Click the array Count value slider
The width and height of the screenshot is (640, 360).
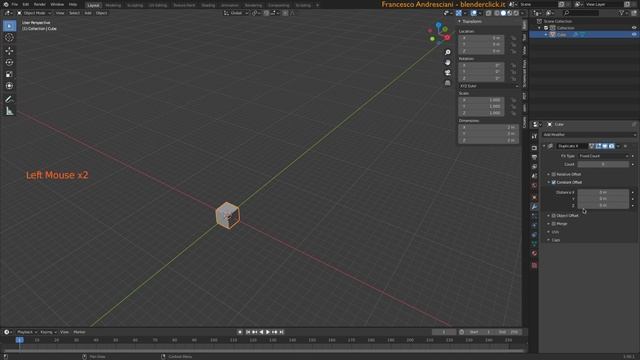pyautogui.click(x=603, y=164)
